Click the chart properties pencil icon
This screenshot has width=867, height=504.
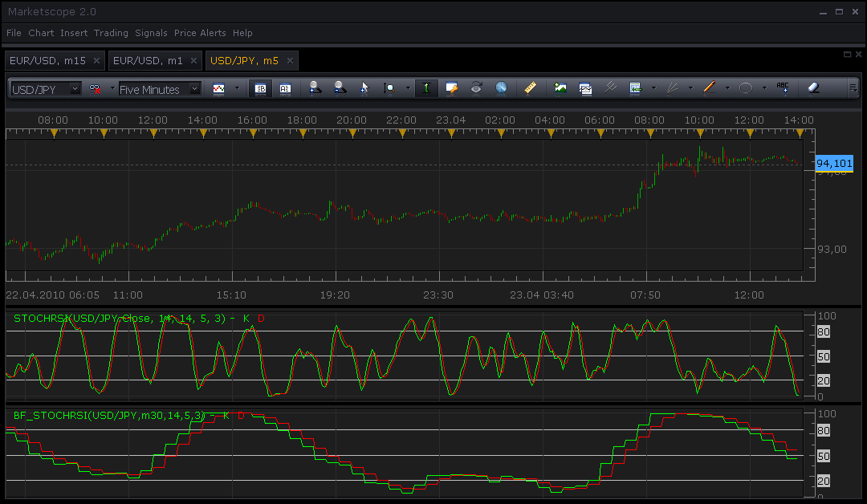coord(451,88)
